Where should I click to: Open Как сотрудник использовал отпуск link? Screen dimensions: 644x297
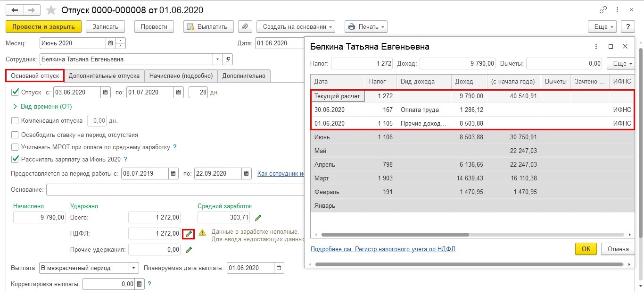point(281,173)
